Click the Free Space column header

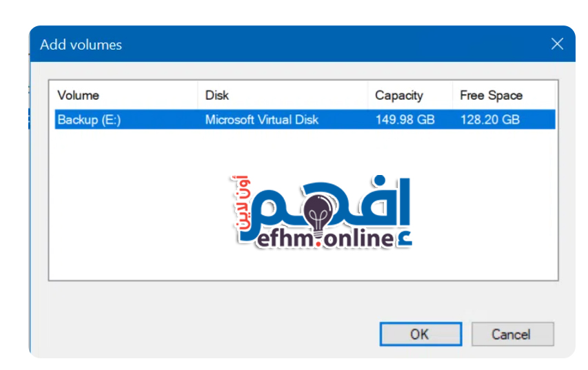point(491,96)
